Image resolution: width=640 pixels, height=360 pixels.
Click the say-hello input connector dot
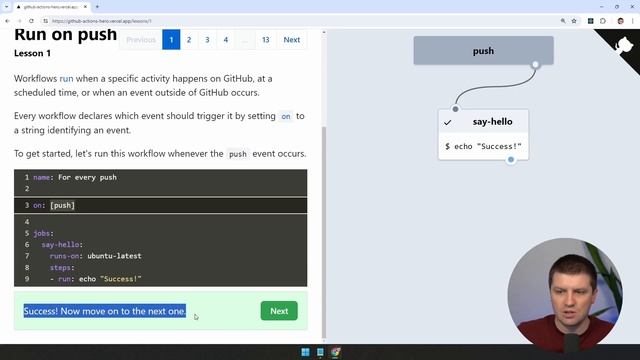click(x=455, y=109)
